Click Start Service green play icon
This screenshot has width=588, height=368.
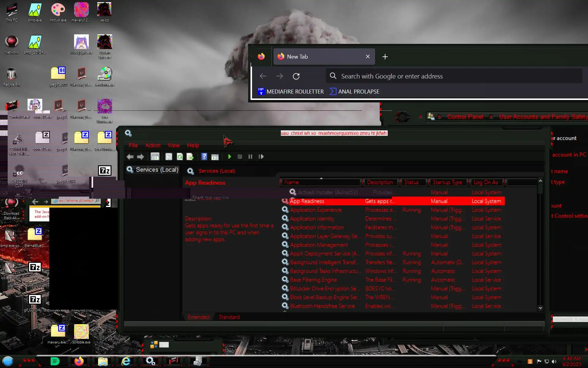(x=229, y=157)
